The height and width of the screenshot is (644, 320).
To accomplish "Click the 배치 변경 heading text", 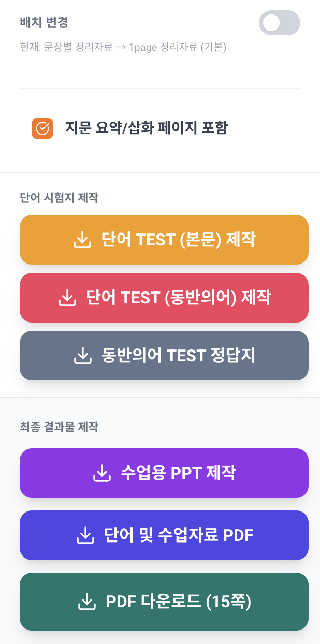I will point(44,22).
